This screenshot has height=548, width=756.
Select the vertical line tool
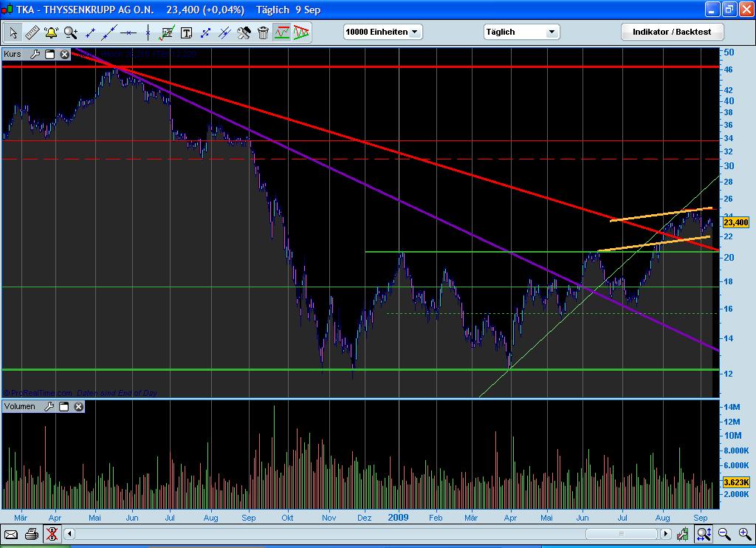pyautogui.click(x=148, y=32)
